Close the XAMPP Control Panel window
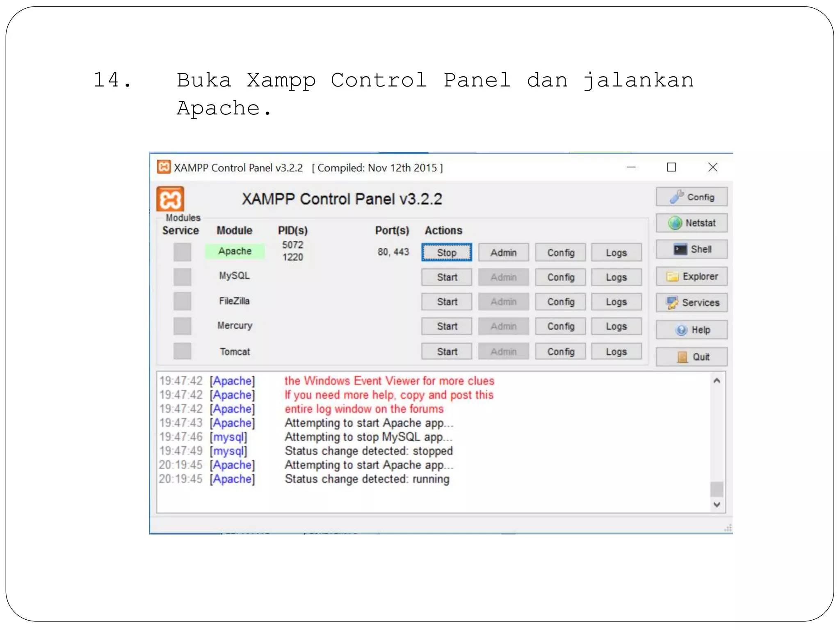This screenshot has width=840, height=630. [713, 167]
